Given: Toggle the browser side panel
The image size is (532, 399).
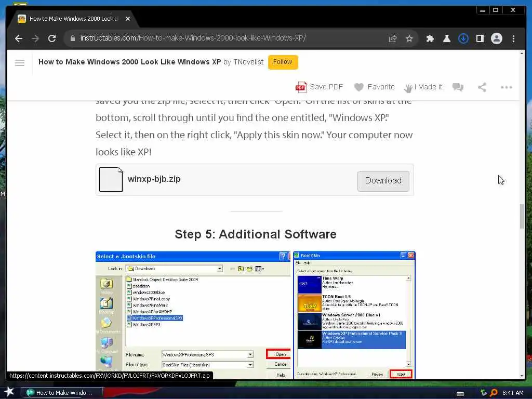Looking at the screenshot, I should tap(480, 38).
